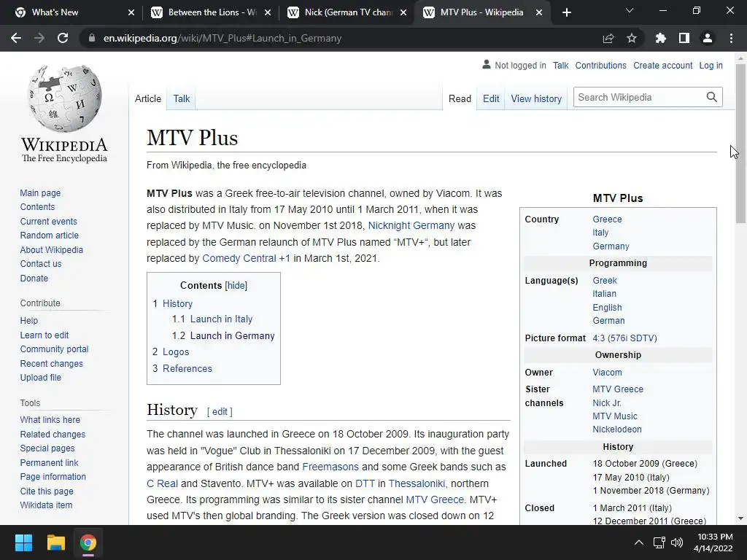
Task: Click the volume speaker tray icon
Action: click(676, 542)
